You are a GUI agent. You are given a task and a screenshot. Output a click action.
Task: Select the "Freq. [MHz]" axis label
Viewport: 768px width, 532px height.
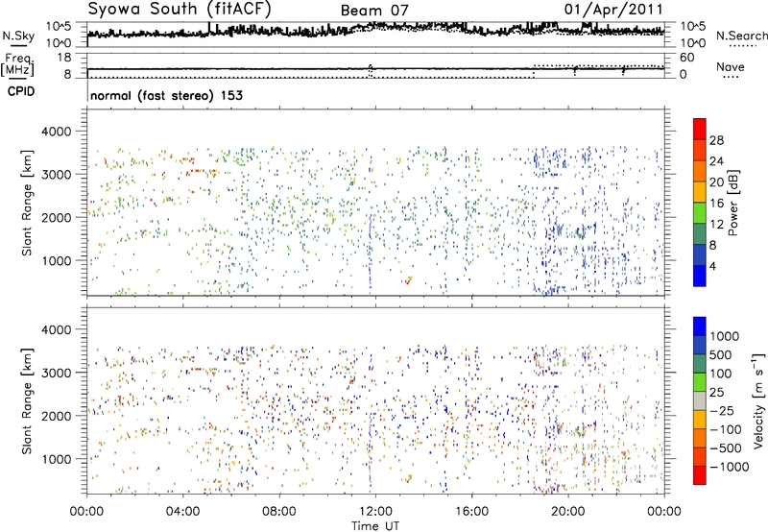(19, 64)
